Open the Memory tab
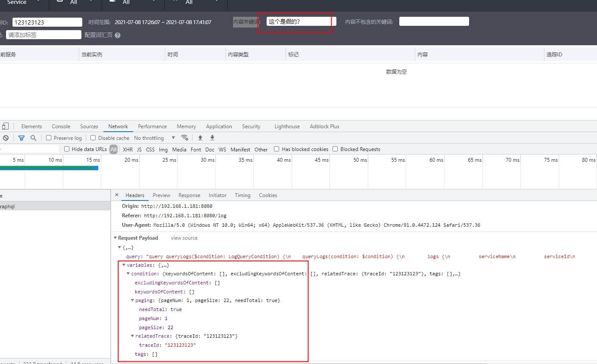This screenshot has height=364, width=597. pyautogui.click(x=186, y=126)
